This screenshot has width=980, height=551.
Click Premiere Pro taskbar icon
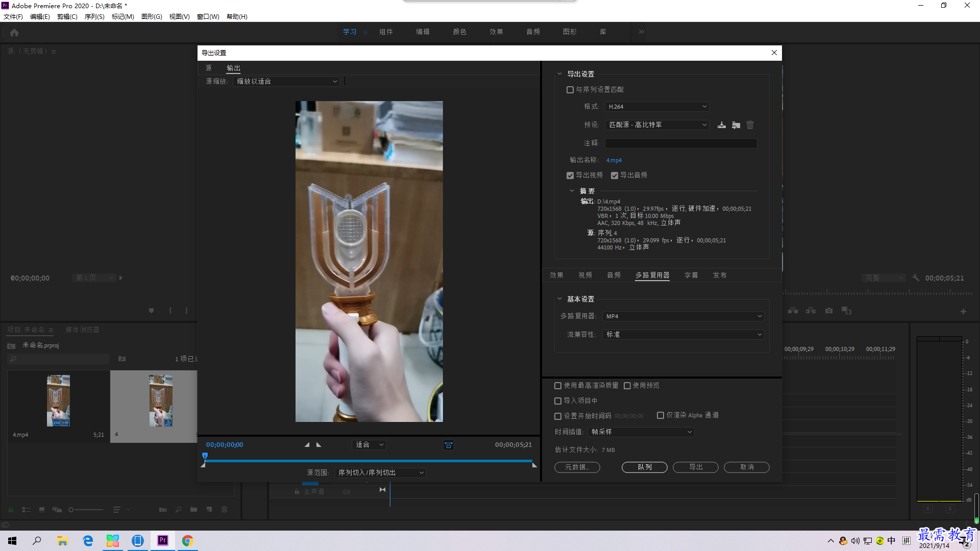(163, 541)
